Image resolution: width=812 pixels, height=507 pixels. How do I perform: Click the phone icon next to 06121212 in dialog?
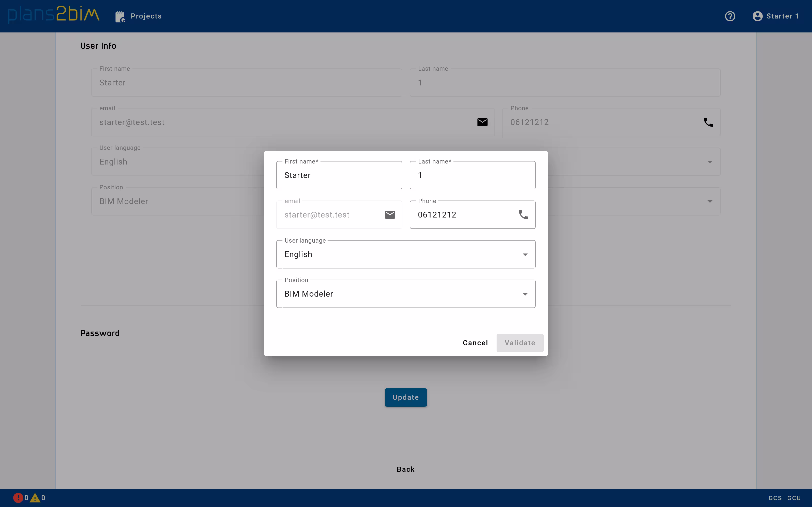pos(523,215)
